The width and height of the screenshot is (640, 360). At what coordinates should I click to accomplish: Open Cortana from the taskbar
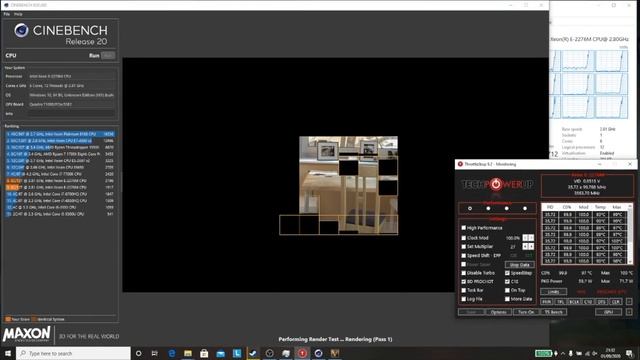(x=138, y=353)
